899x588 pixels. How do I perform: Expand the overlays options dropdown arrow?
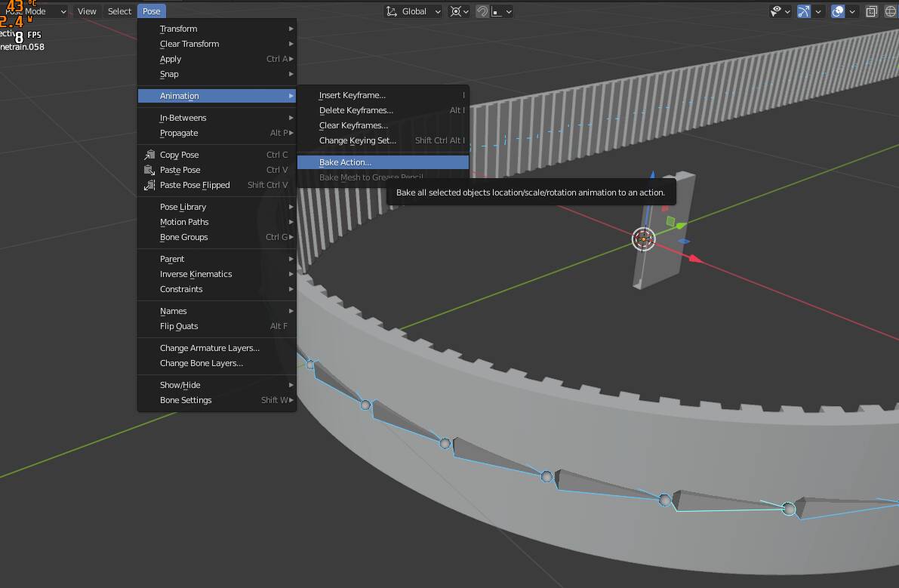pyautogui.click(x=852, y=11)
